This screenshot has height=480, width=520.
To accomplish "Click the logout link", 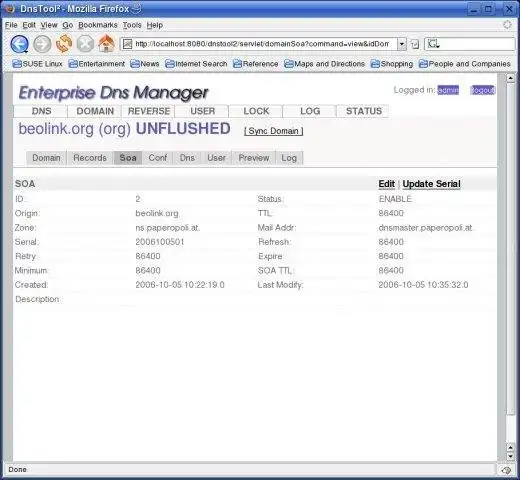I will click(482, 90).
